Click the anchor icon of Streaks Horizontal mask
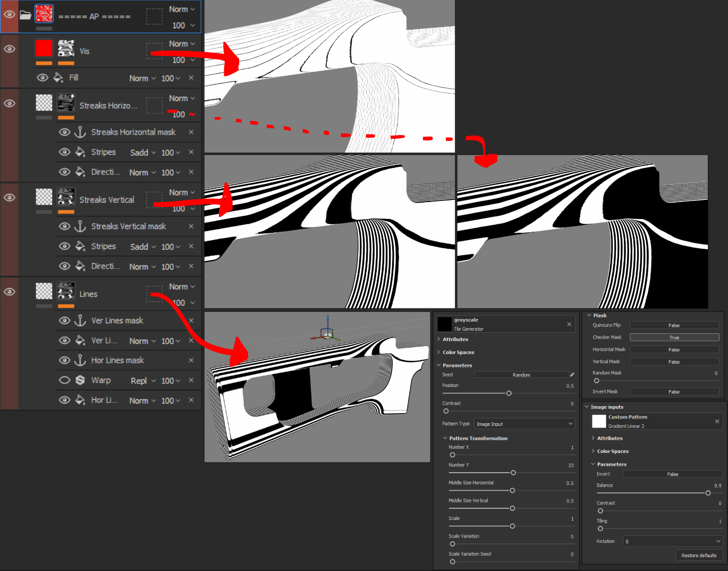Viewport: 728px width, 571px height. (x=80, y=132)
